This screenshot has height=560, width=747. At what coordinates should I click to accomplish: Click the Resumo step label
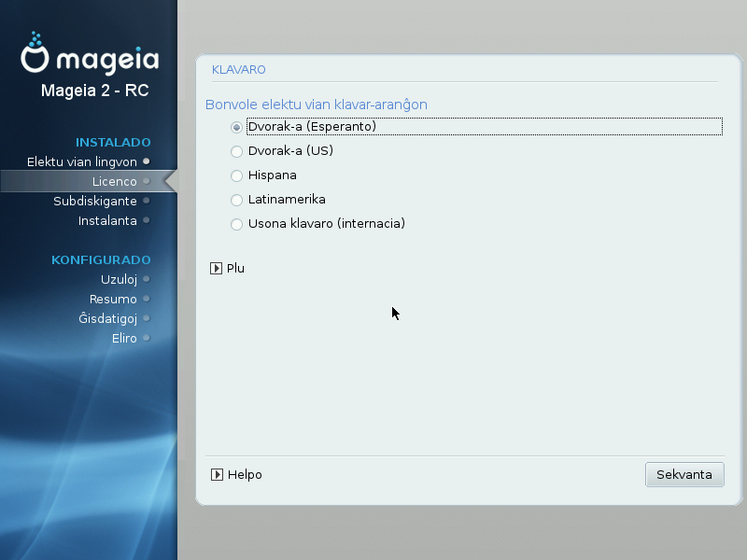tap(113, 299)
